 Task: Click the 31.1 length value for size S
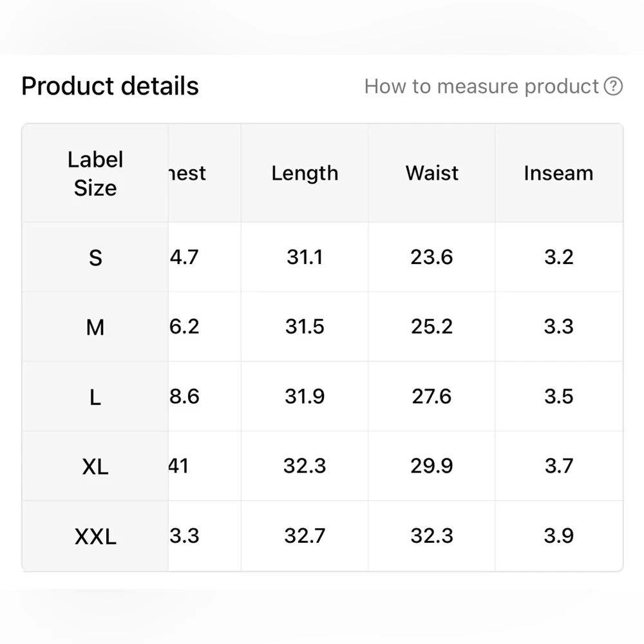coord(305,258)
